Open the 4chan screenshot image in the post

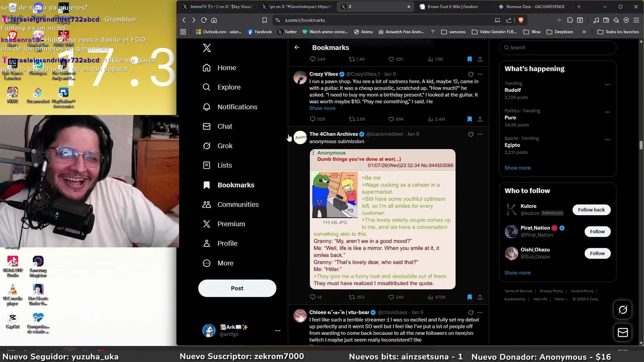[x=382, y=219]
